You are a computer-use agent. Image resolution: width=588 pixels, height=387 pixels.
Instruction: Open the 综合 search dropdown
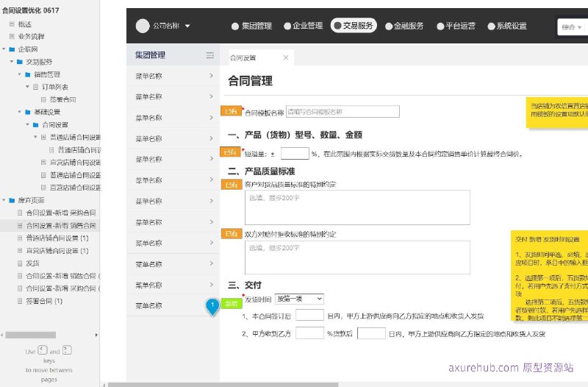pyautogui.click(x=572, y=27)
